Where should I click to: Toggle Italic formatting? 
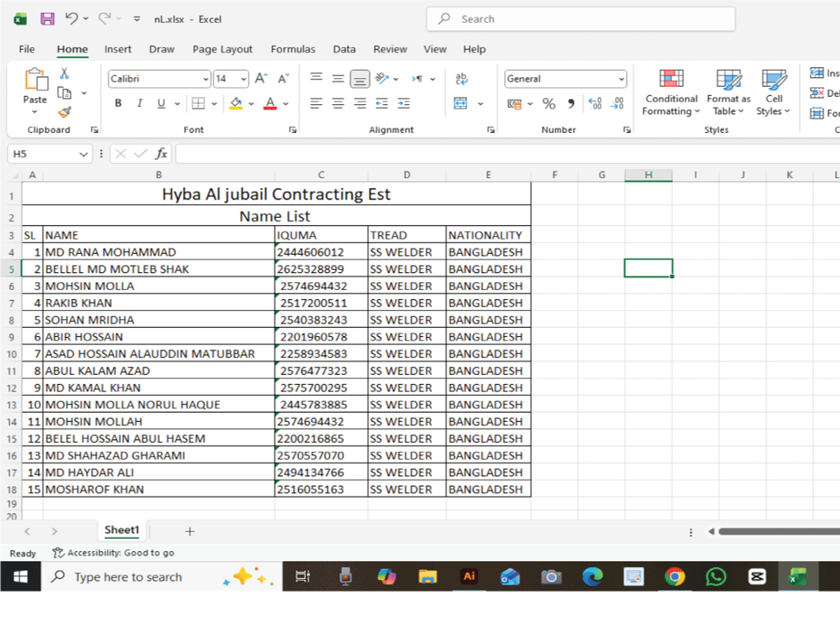pyautogui.click(x=140, y=103)
